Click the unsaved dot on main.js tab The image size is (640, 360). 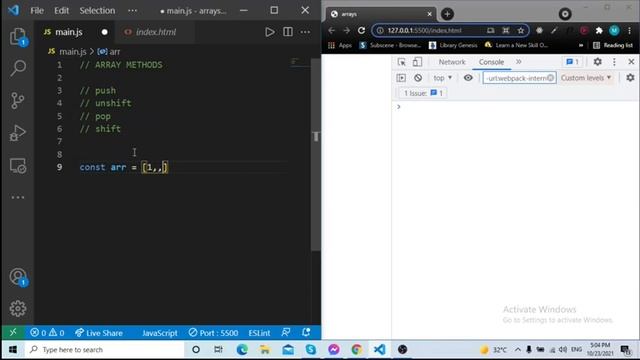pyautogui.click(x=104, y=32)
